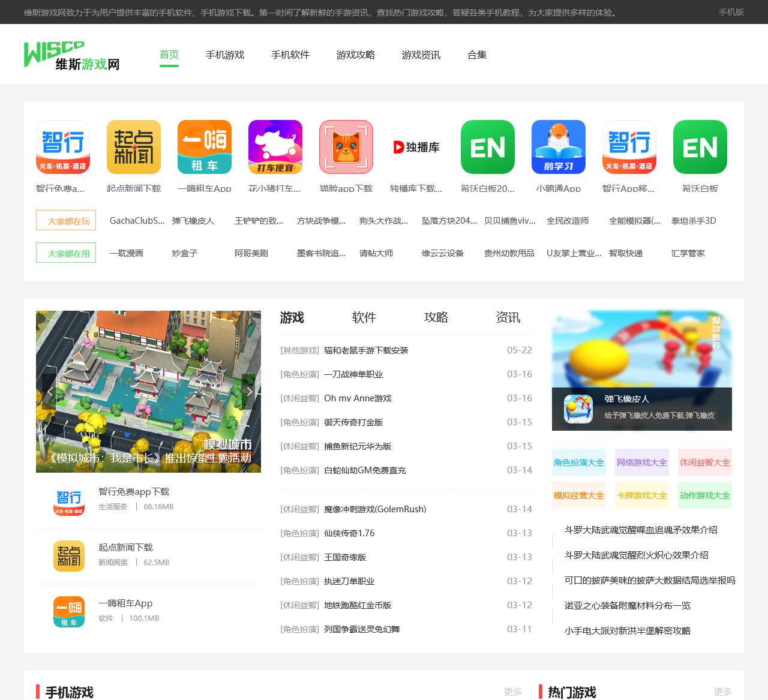Viewport: 768px width, 700px height.
Task: Open 动作游戏大全 category
Action: 705,495
